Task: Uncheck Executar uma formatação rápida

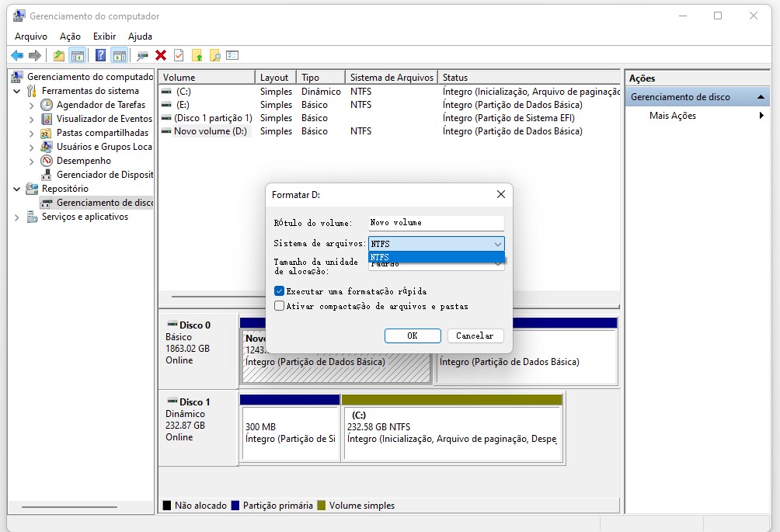Action: point(280,291)
